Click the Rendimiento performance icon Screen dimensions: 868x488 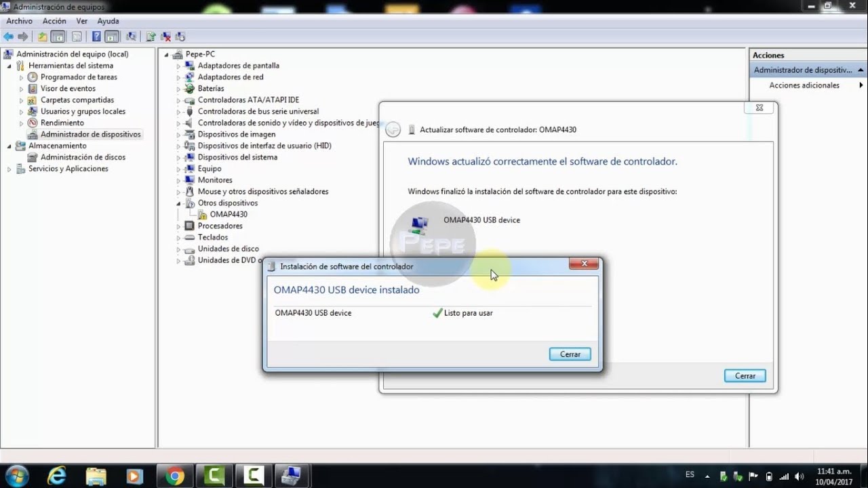click(33, 123)
